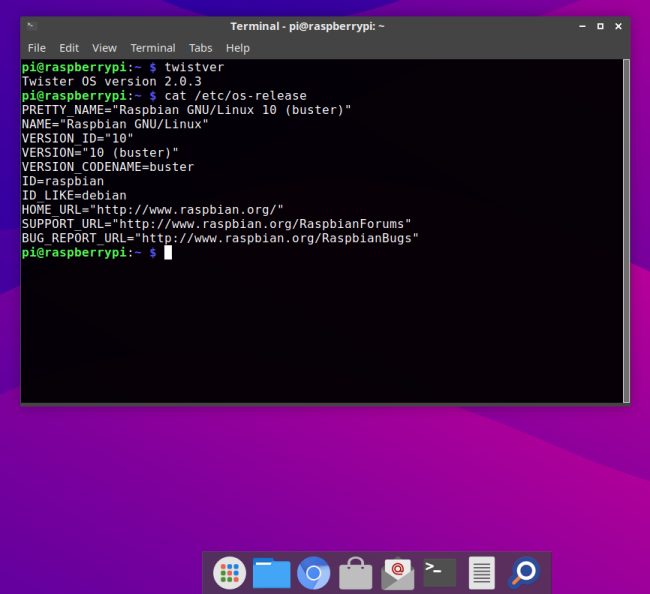Launch Chromium browser from the dock

tap(313, 573)
